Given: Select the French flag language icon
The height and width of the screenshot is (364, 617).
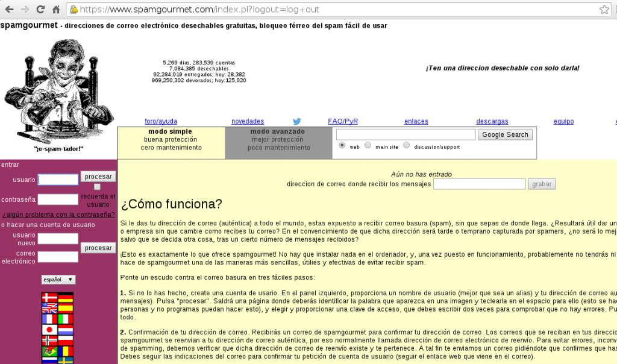Looking at the screenshot, I should pyautogui.click(x=49, y=319).
